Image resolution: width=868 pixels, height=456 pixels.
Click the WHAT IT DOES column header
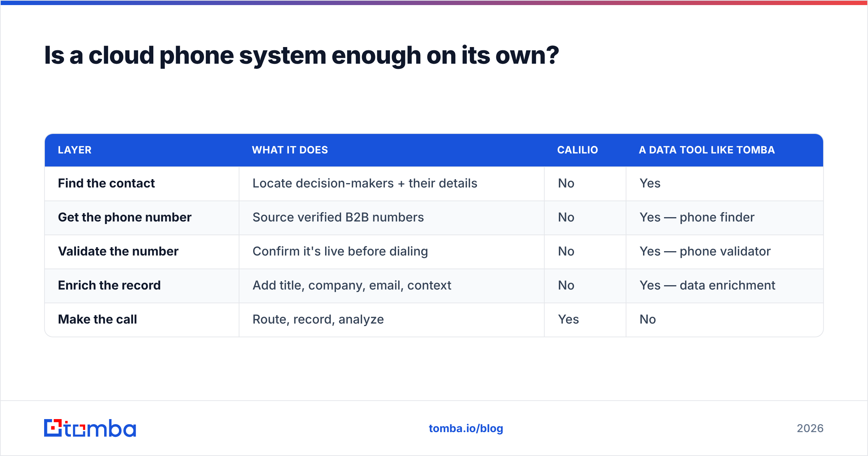pos(290,150)
